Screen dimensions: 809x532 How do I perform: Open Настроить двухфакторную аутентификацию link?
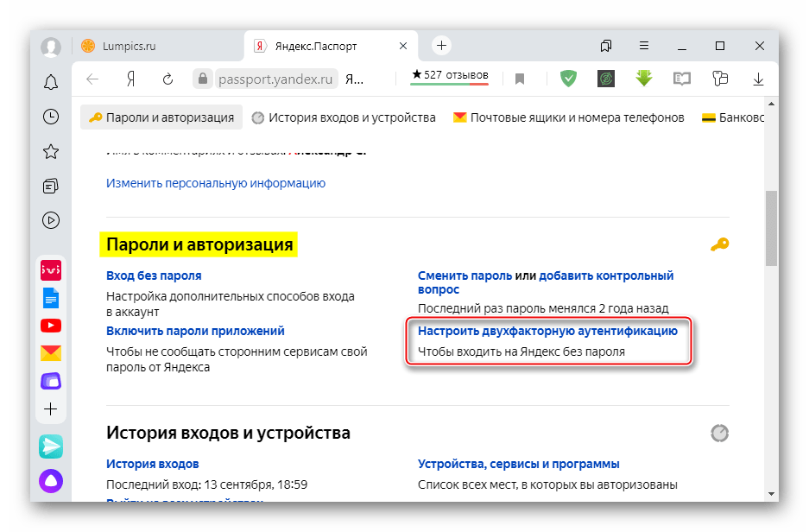tap(547, 331)
